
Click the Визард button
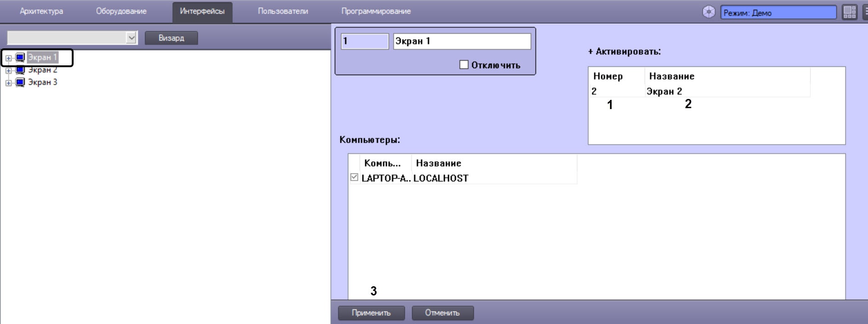click(171, 38)
